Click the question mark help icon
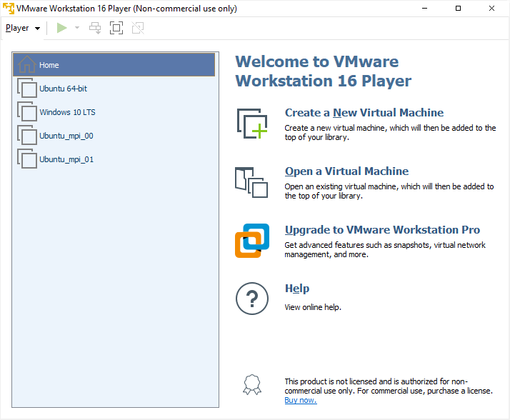 pos(252,299)
